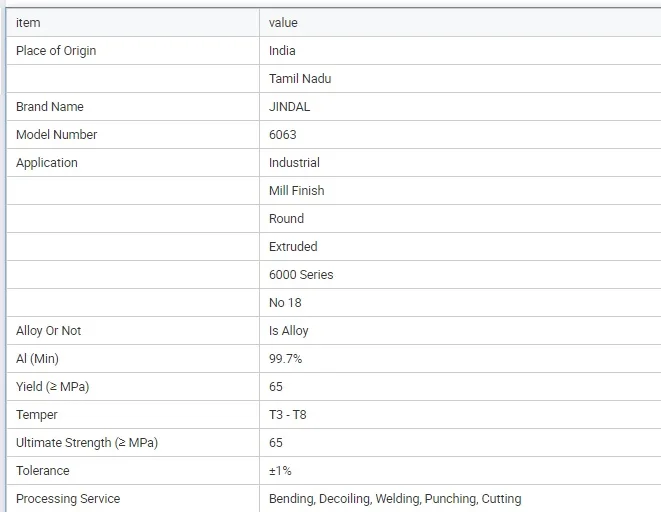Click the 'Bending, Decoiling, Welding' processing value
This screenshot has height=512, width=661.
(x=394, y=498)
